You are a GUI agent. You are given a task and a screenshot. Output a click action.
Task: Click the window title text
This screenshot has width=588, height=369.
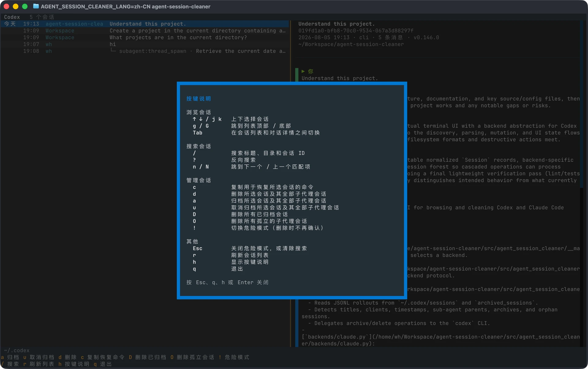pos(126,6)
